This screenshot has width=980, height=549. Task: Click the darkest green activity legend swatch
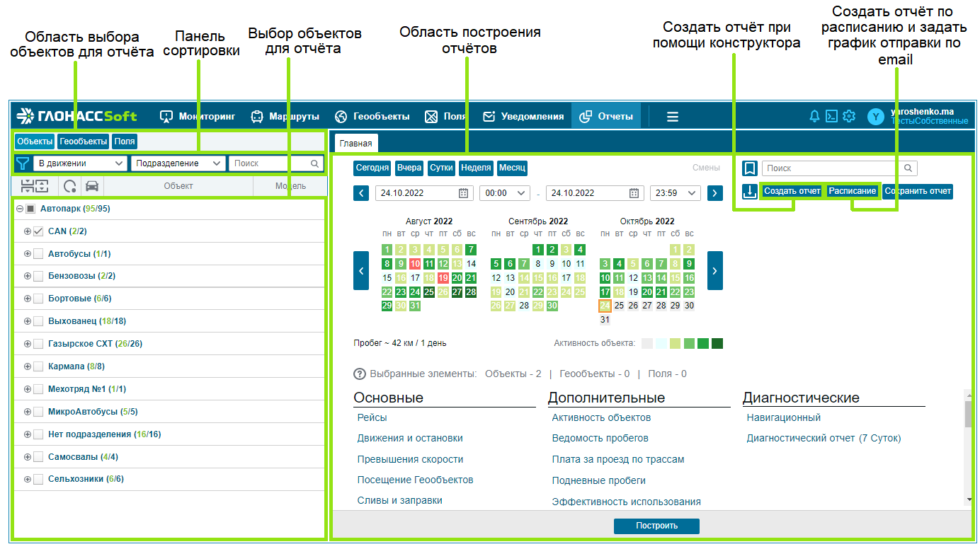click(717, 343)
